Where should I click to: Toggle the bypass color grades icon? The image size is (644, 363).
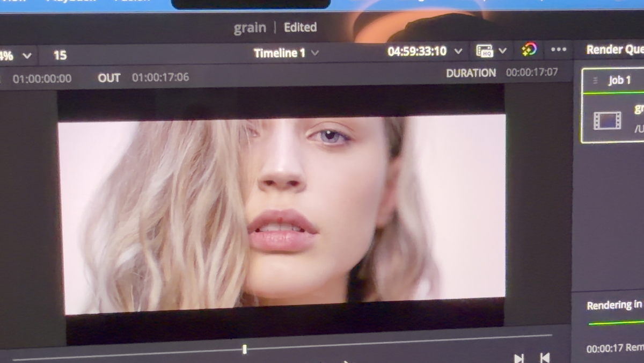coord(529,50)
